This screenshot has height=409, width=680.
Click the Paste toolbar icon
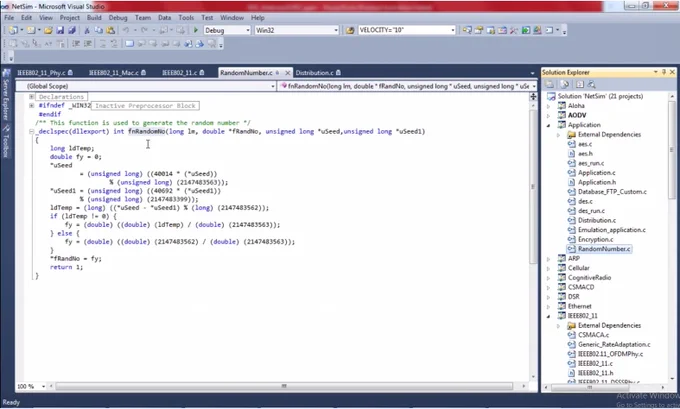pos(111,30)
